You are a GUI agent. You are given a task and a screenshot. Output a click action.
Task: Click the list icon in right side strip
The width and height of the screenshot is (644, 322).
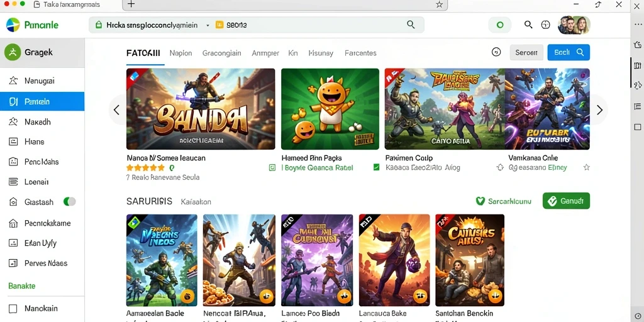pos(638,106)
